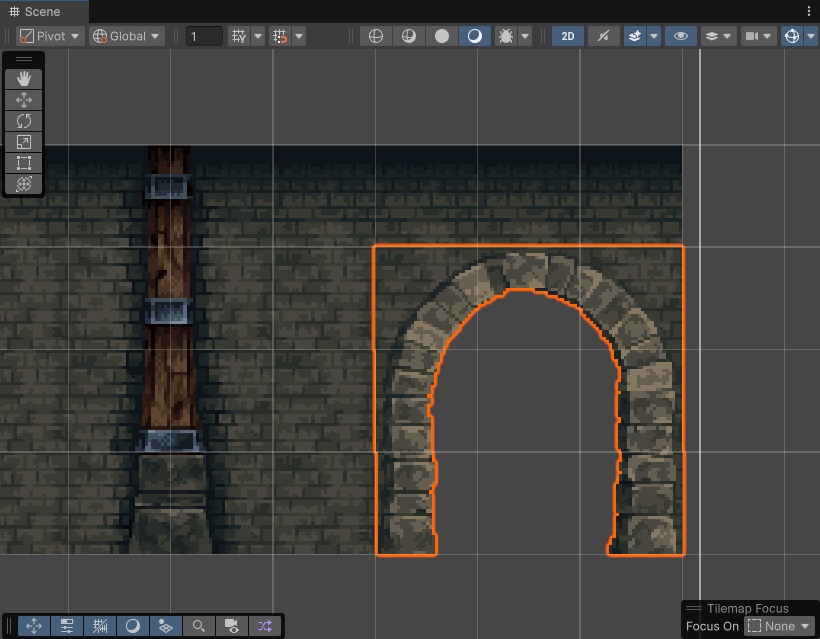
Task: Switch to Wireframe draw mode
Action: click(376, 36)
